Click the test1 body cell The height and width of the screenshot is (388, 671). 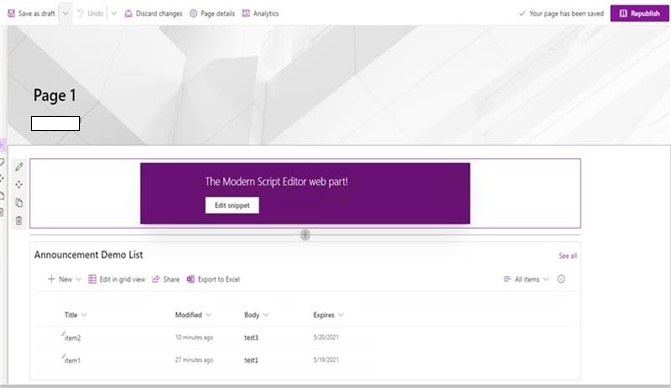[251, 360]
